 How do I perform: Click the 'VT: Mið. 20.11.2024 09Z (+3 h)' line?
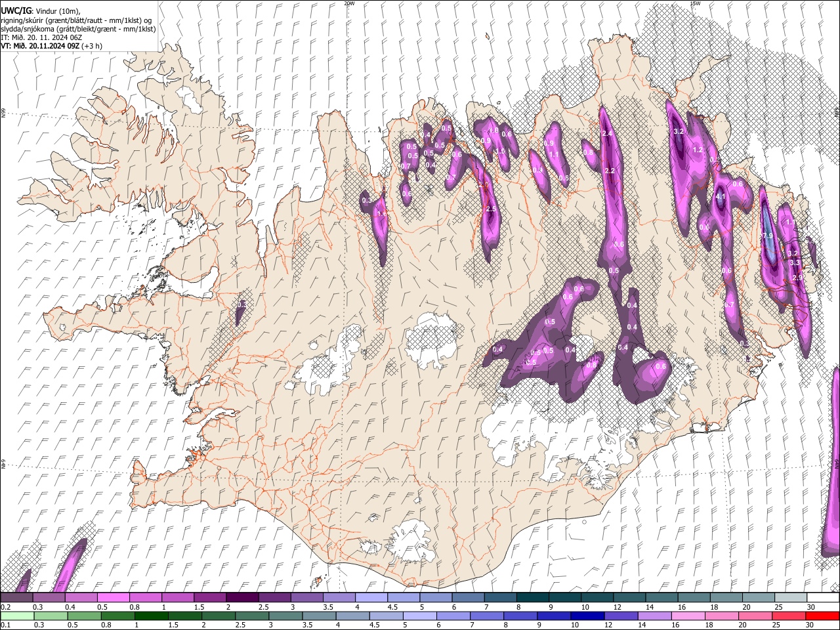click(51, 46)
